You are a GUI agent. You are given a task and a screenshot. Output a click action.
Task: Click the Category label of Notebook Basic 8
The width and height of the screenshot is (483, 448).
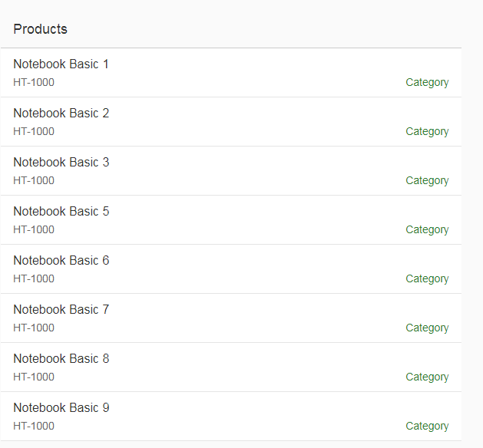(x=427, y=377)
